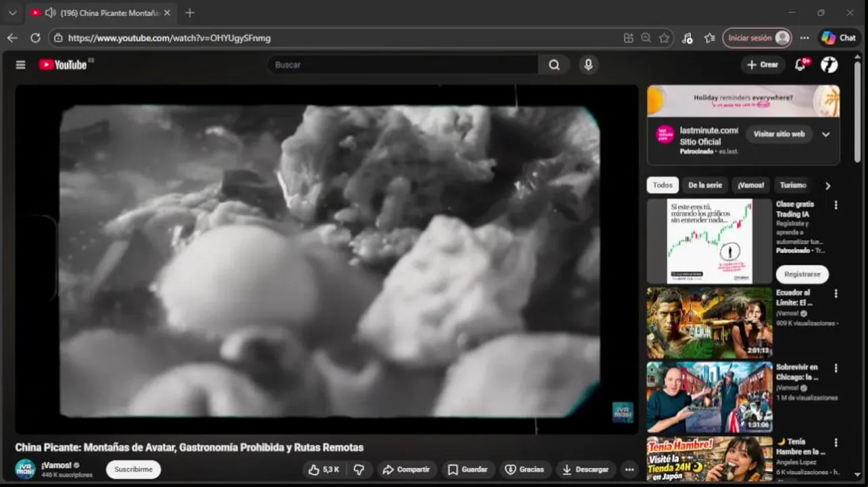Open a new browser tab
868x487 pixels.
(190, 13)
